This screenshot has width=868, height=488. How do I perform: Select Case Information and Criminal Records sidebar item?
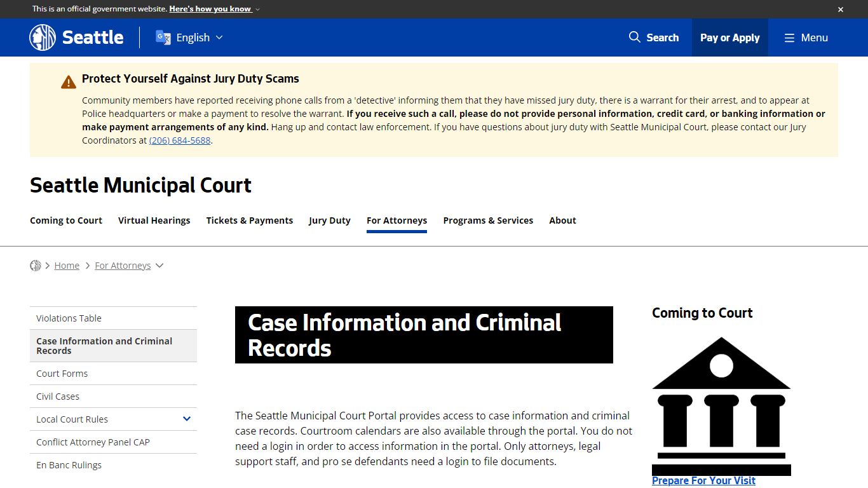point(113,346)
